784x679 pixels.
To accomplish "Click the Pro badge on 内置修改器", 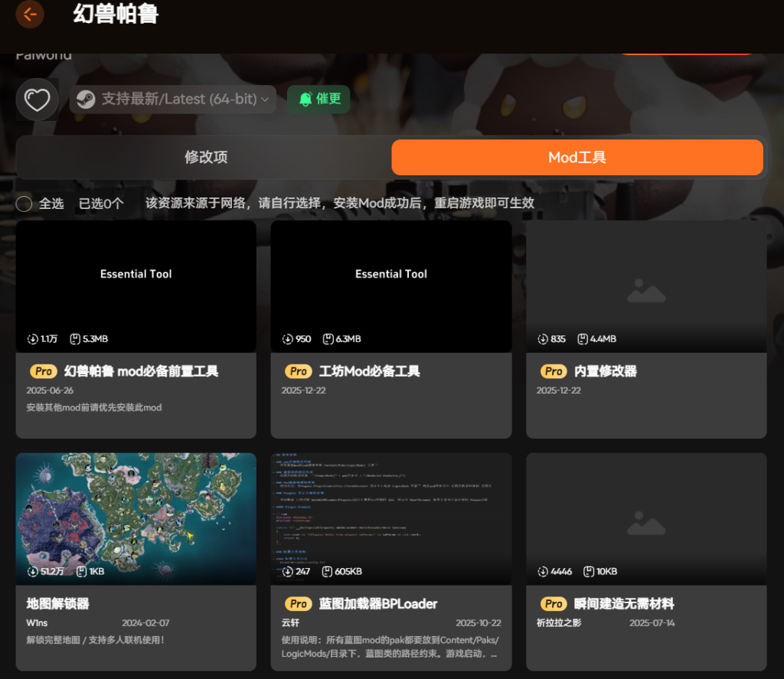I will 554,371.
